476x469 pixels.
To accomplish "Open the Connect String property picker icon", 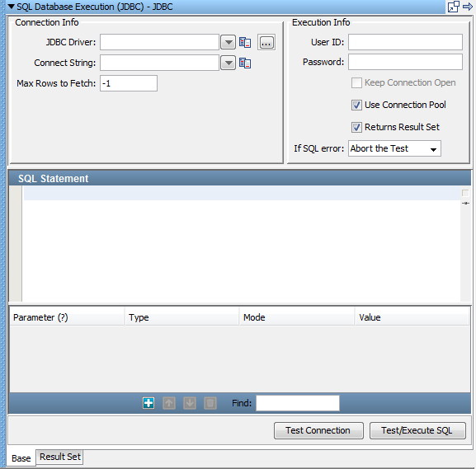I will tap(245, 63).
